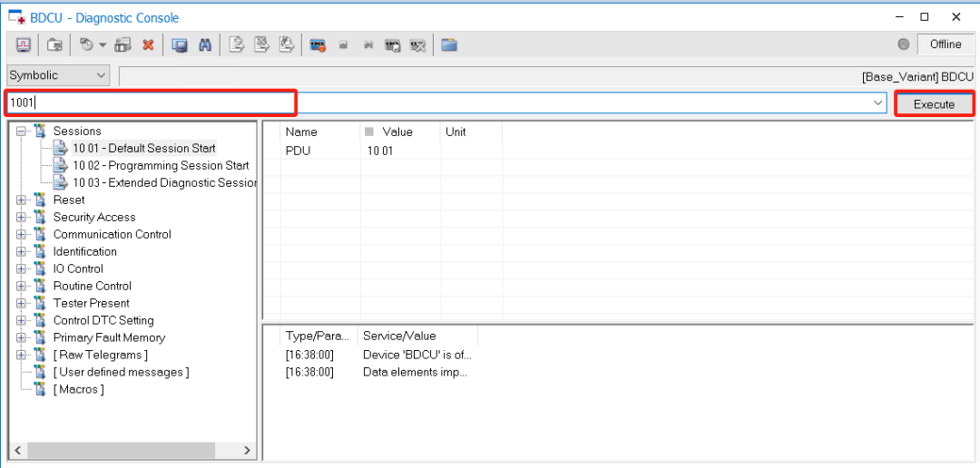Click the PDU row name cell

(x=320, y=151)
